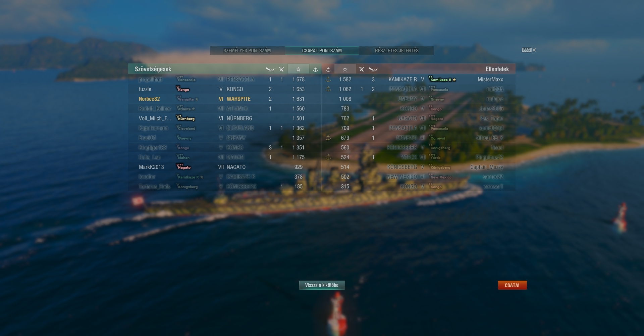Sort allies by ships destroyed icon
This screenshot has height=336, width=644.
[x=270, y=69]
